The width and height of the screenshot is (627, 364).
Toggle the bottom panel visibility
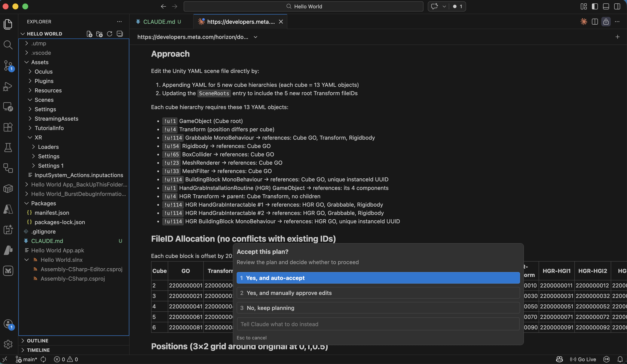click(606, 6)
